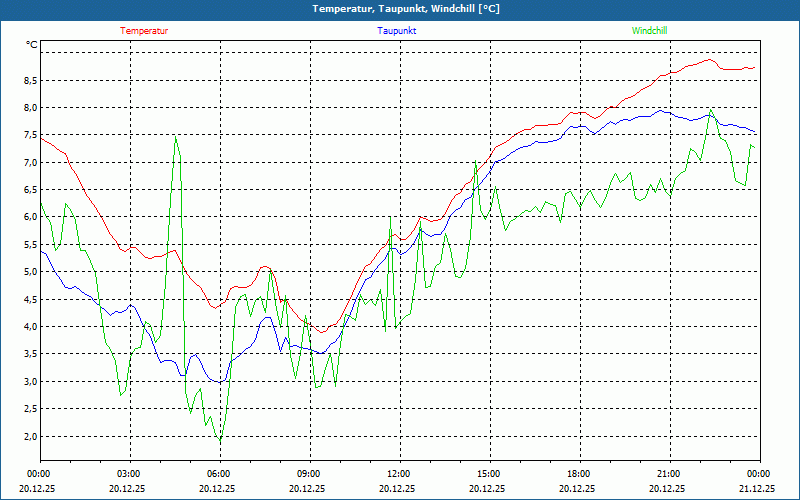Click the 21.12.25 date label

coord(757,488)
